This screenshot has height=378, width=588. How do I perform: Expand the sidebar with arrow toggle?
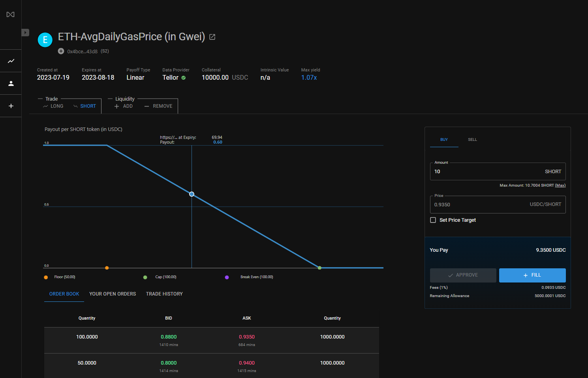(x=25, y=32)
